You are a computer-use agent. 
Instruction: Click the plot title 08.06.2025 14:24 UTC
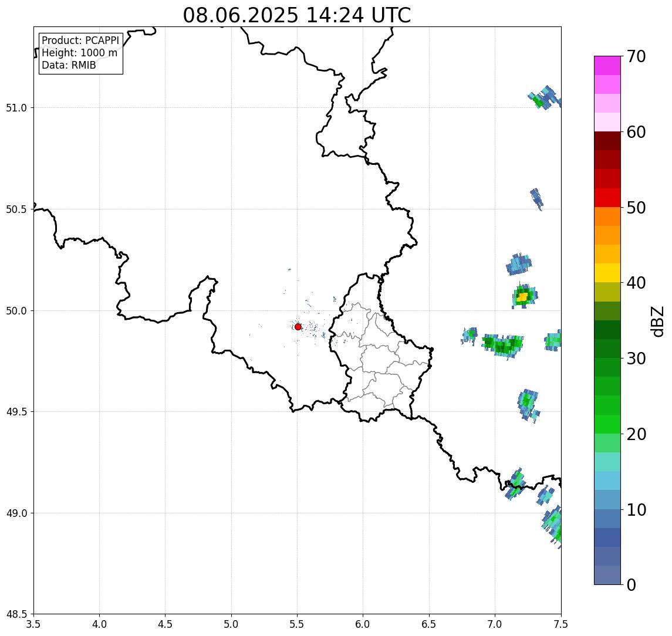297,15
